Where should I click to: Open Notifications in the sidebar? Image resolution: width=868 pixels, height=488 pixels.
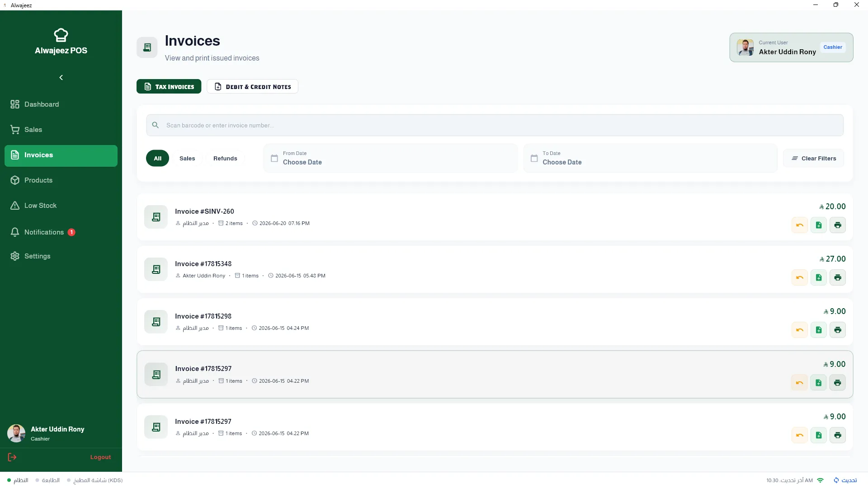61,232
